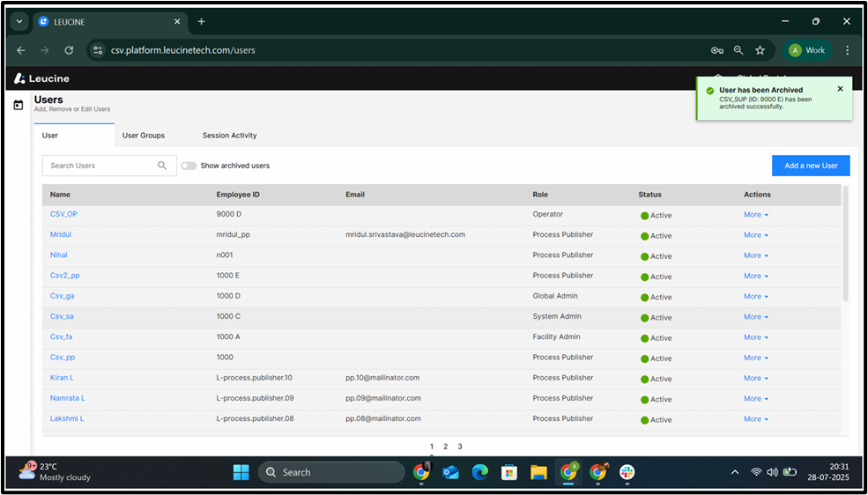This screenshot has width=868, height=495.
Task: Click the Leucine logo in header
Action: coord(42,78)
